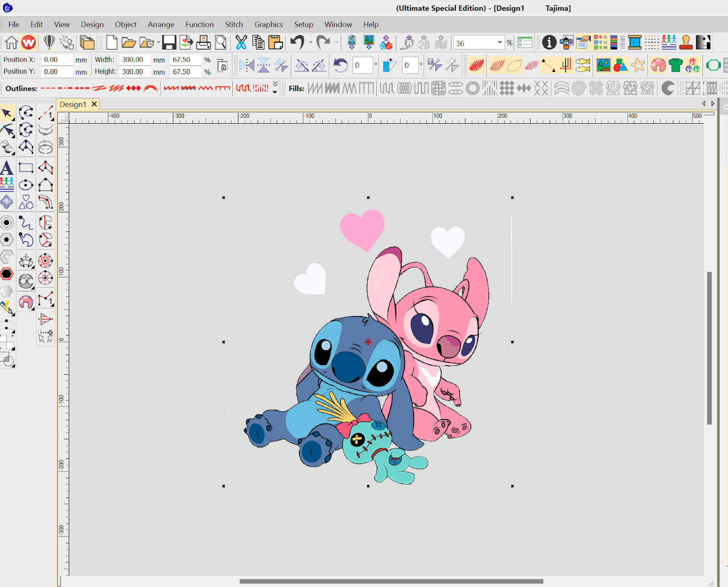
Task: Click the Width 300.00 input field
Action: pos(135,60)
